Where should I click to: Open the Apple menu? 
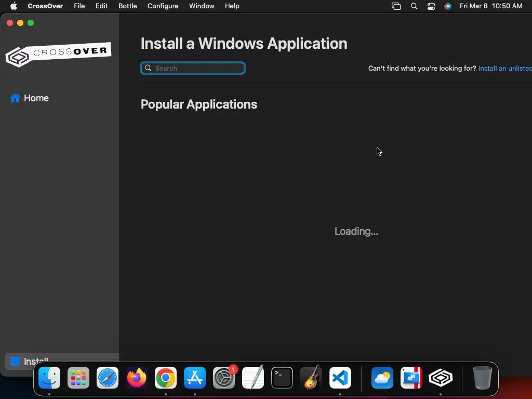click(14, 6)
